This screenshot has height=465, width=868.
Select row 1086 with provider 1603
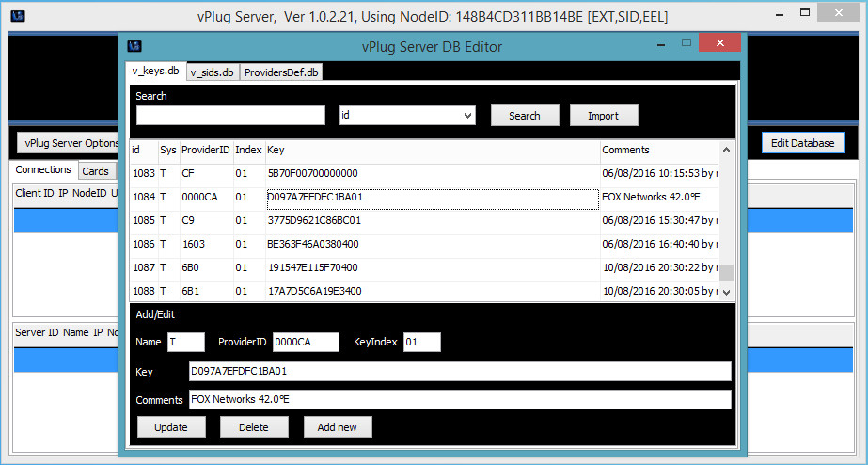tap(376, 245)
